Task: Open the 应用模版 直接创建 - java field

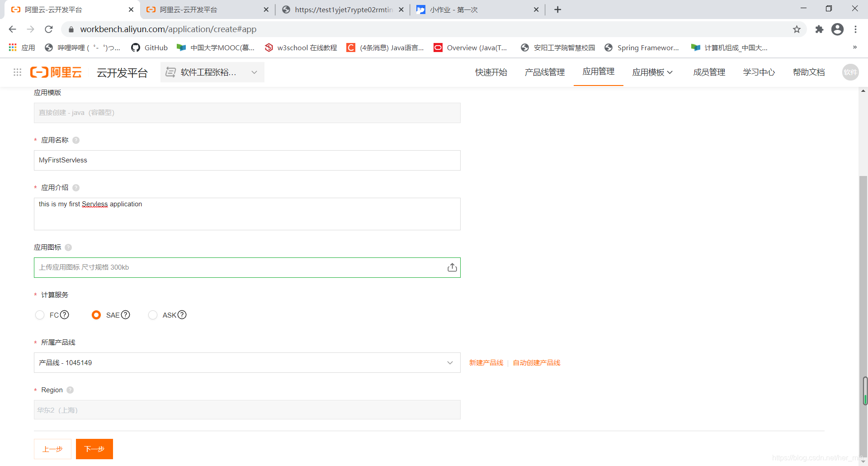Action: [247, 113]
